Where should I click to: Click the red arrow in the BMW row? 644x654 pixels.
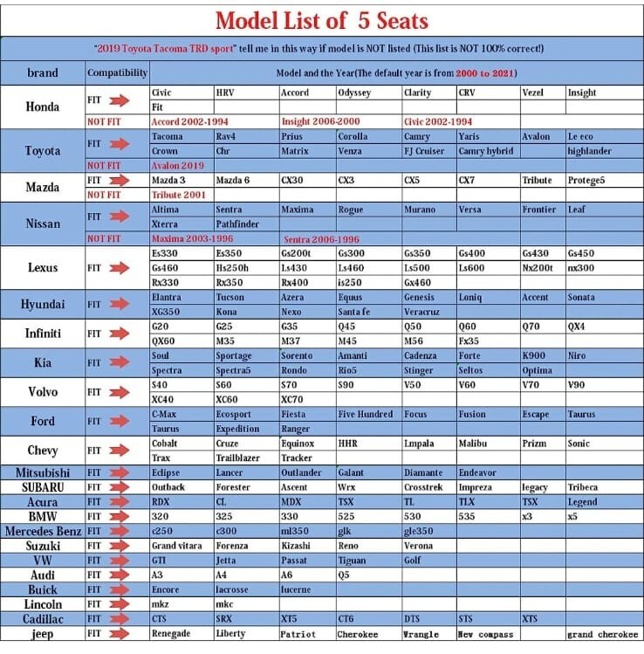[120, 516]
